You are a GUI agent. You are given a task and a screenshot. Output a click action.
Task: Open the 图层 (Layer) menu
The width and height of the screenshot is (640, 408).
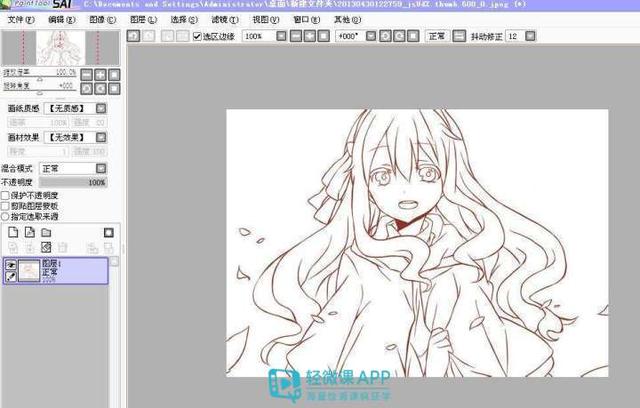click(143, 20)
